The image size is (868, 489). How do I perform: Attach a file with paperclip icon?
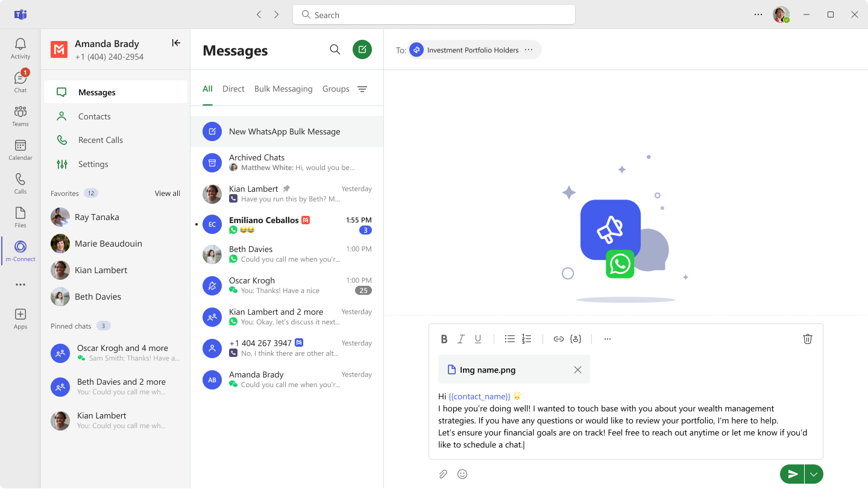(444, 475)
